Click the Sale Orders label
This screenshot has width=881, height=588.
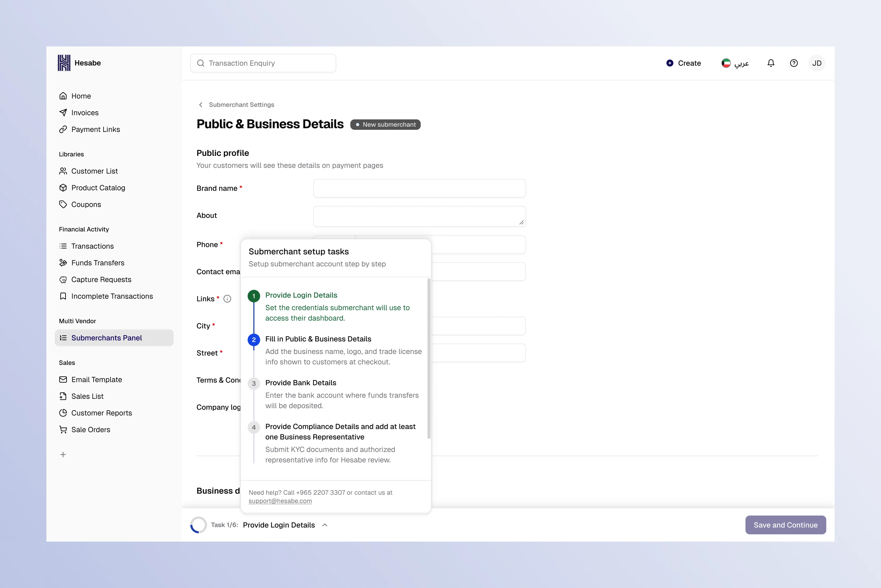point(91,430)
